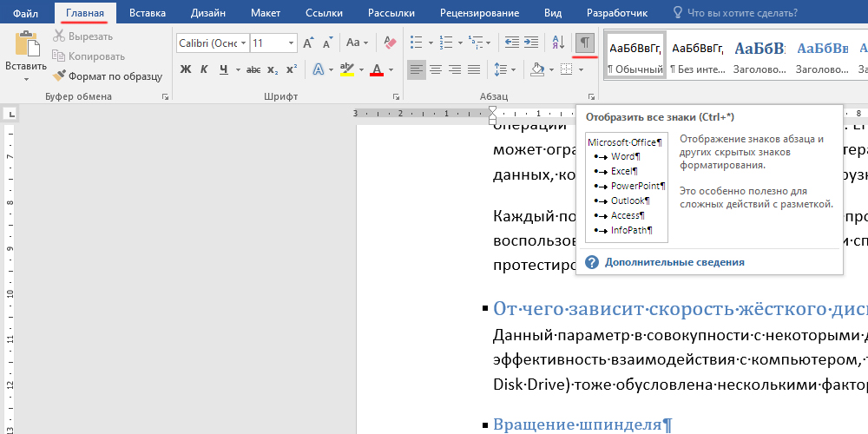Viewport: 868px width, 434px height.
Task: Apply superscript formatting
Action: click(x=292, y=70)
